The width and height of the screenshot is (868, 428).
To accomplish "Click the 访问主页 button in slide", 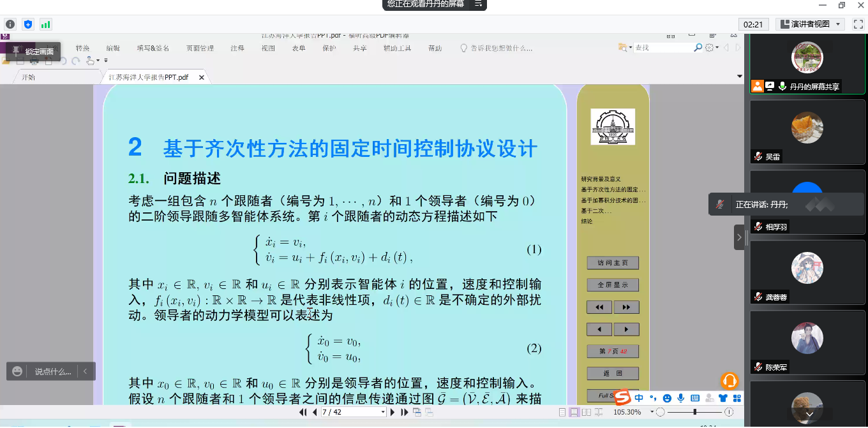I will click(x=613, y=263).
